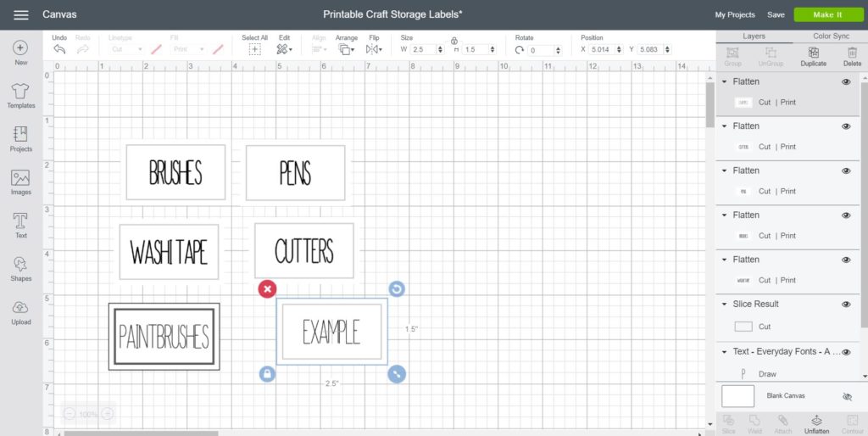
Task: Open the Shapes tool
Action: tap(20, 268)
